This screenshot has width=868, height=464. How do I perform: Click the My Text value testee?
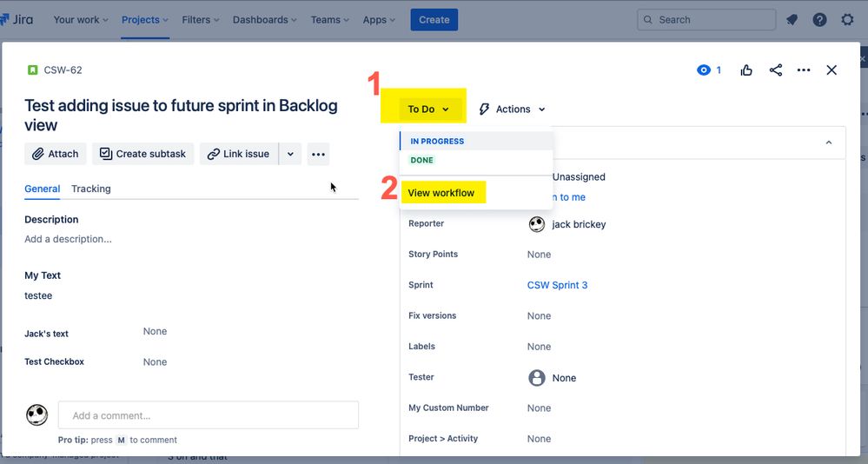pos(38,295)
